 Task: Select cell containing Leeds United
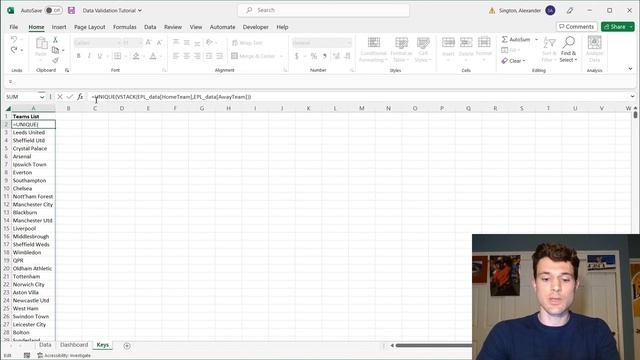coord(33,133)
